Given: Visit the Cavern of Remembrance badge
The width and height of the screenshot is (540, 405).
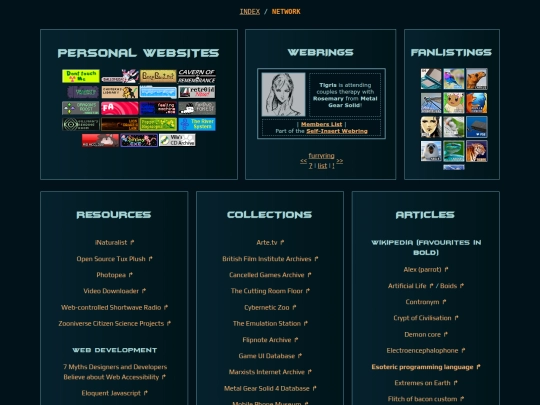Looking at the screenshot, I should [197, 76].
